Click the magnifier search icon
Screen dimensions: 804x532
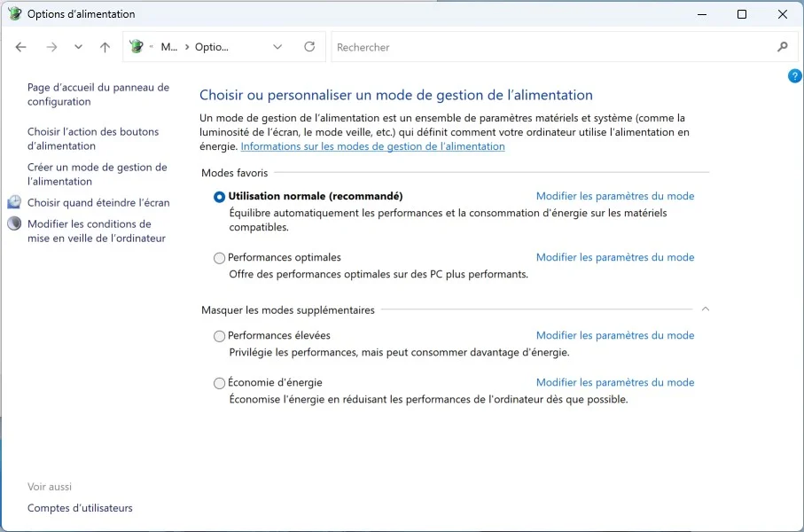[x=783, y=47]
